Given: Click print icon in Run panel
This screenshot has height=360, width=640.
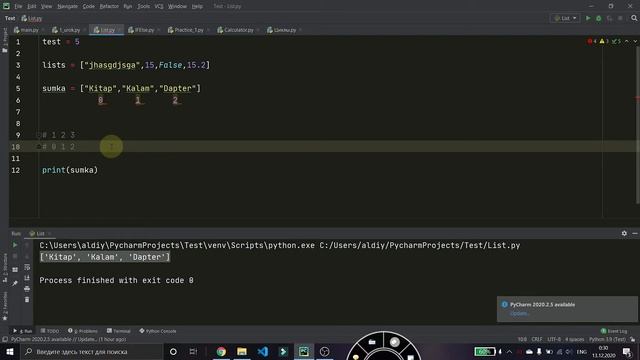Looking at the screenshot, I should coord(27,289).
